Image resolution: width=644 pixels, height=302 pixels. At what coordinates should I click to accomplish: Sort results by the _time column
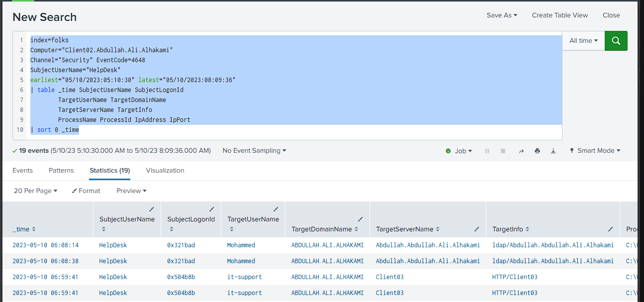point(24,229)
